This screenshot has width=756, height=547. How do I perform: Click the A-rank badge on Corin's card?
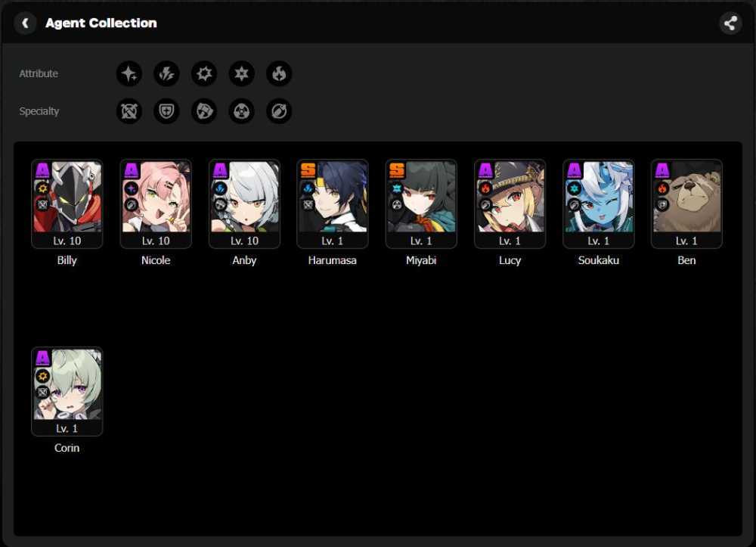(42, 357)
